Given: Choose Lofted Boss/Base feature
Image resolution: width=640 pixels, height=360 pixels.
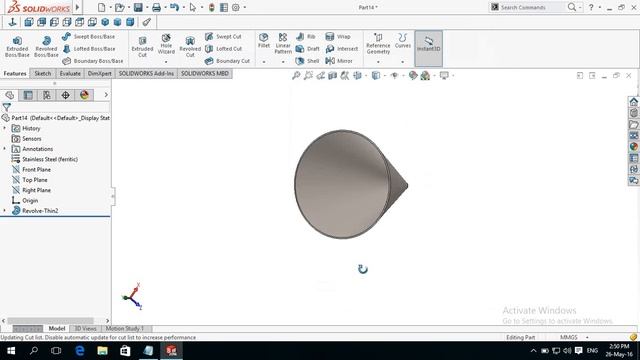Looking at the screenshot, I should click(89, 49).
